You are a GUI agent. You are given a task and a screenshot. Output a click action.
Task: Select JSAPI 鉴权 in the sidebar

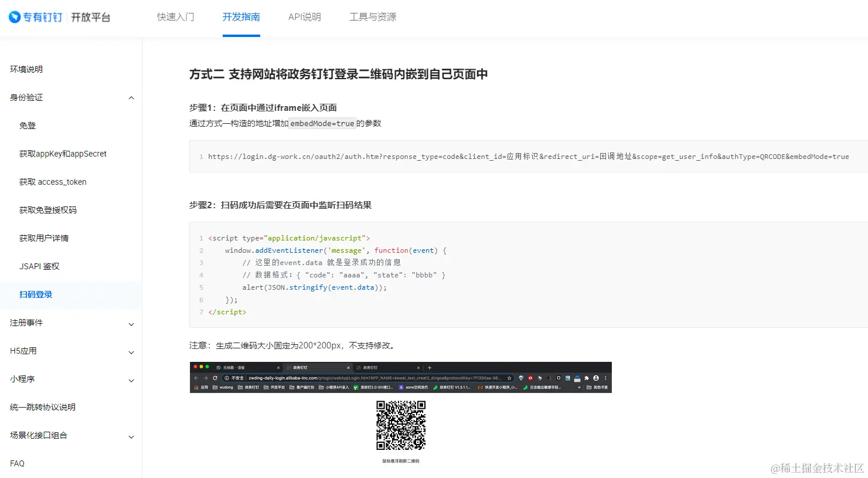pyautogui.click(x=39, y=266)
